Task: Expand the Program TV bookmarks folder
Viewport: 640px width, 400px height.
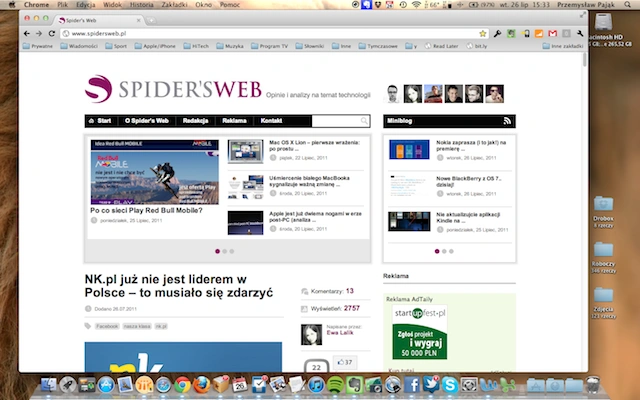Action: [269, 46]
